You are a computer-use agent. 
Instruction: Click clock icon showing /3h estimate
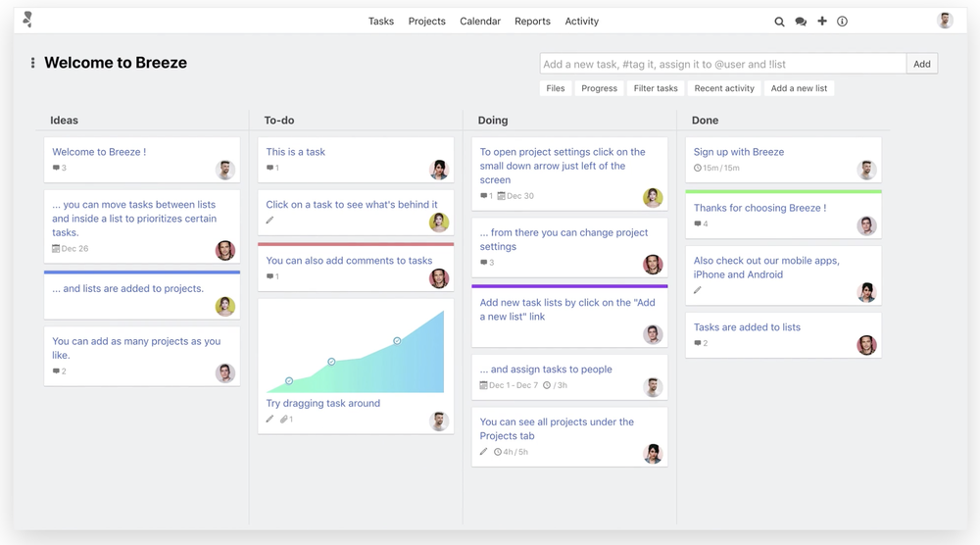(547, 385)
